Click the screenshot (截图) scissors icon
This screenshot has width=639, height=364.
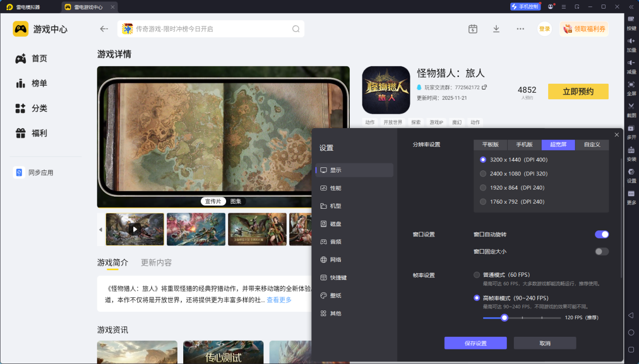click(x=631, y=106)
